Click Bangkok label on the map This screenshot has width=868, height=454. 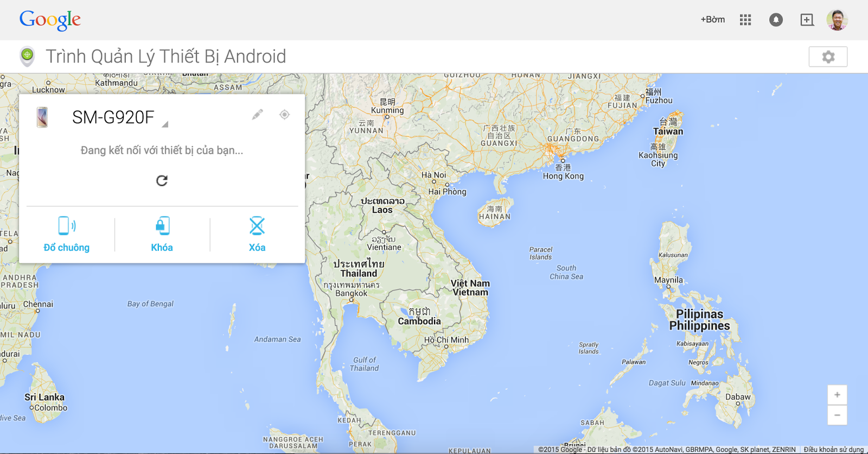[351, 293]
